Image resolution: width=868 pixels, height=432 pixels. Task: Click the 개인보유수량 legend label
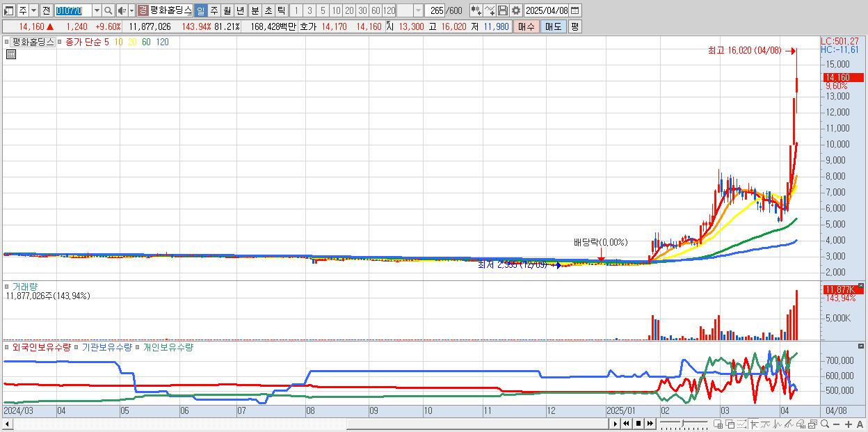tap(168, 346)
